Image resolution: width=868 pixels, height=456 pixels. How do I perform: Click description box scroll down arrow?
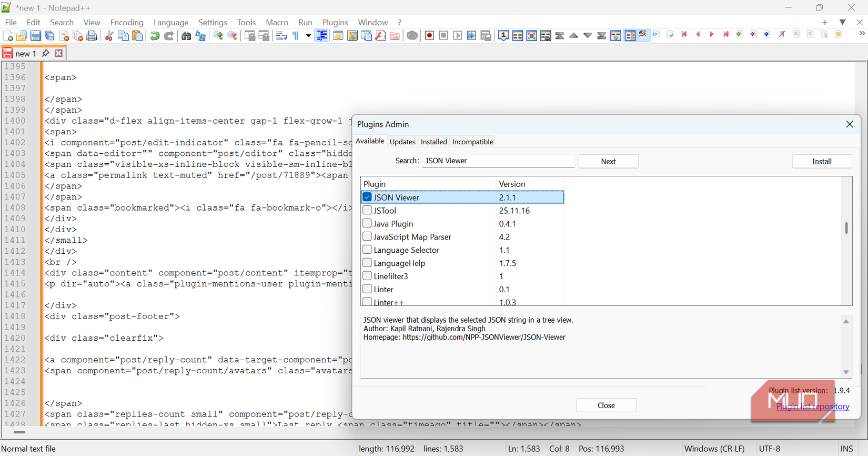846,372
